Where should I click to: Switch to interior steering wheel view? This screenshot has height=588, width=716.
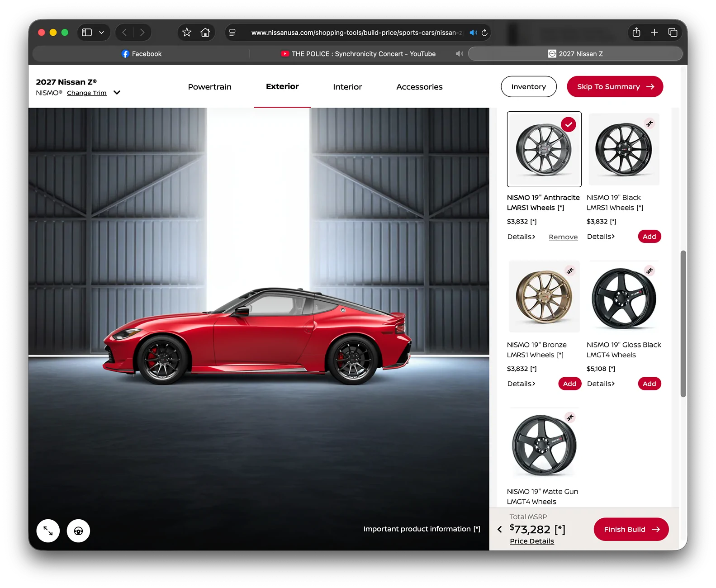tap(78, 531)
